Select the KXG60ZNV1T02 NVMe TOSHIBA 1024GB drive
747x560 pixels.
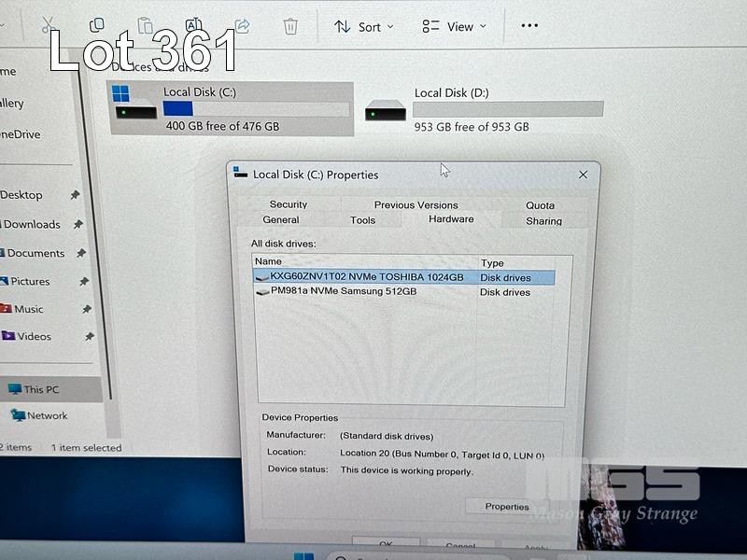click(366, 277)
